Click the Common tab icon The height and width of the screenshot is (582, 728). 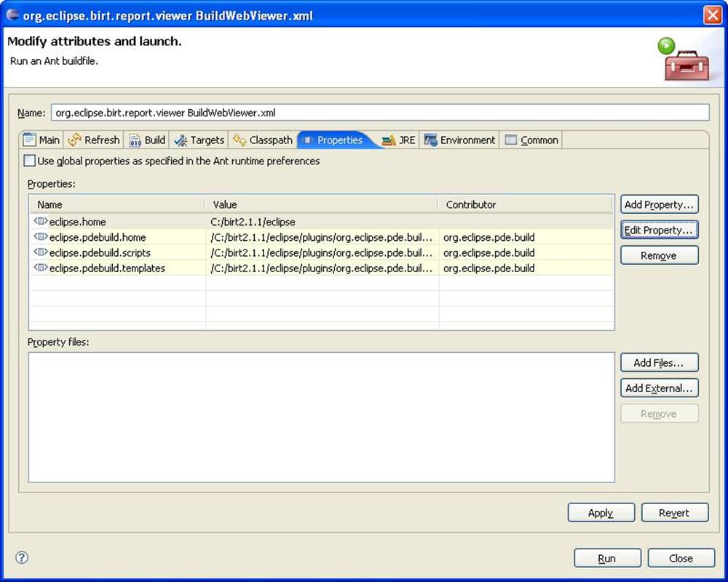pyautogui.click(x=511, y=140)
